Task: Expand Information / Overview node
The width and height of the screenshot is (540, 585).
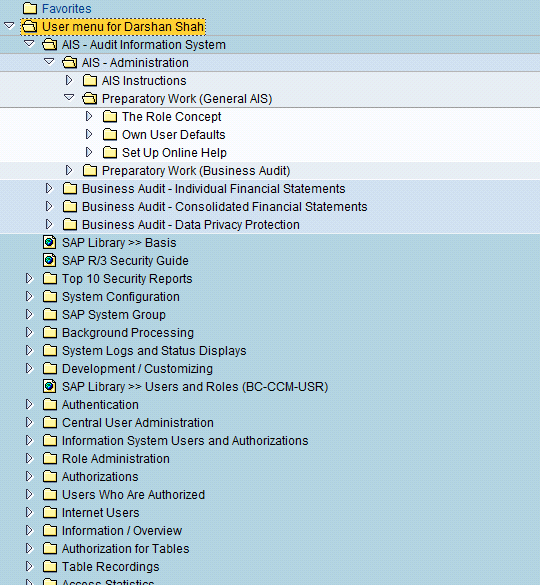Action: pyautogui.click(x=29, y=530)
